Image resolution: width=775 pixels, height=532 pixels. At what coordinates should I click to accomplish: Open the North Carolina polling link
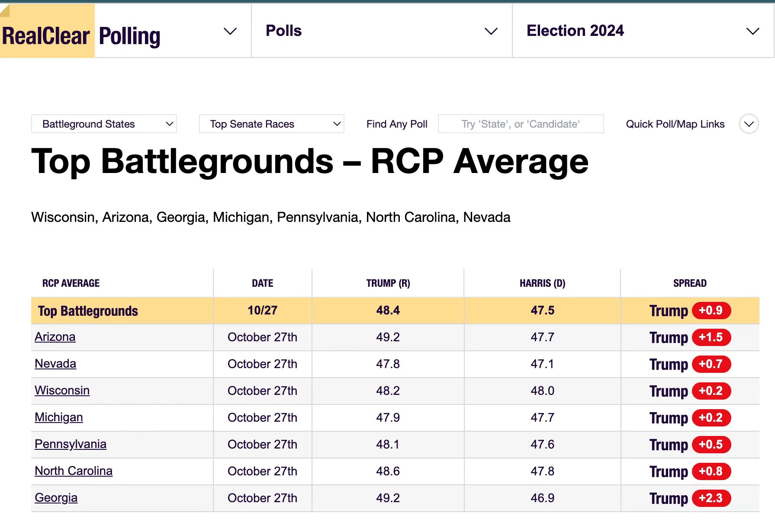click(x=74, y=471)
